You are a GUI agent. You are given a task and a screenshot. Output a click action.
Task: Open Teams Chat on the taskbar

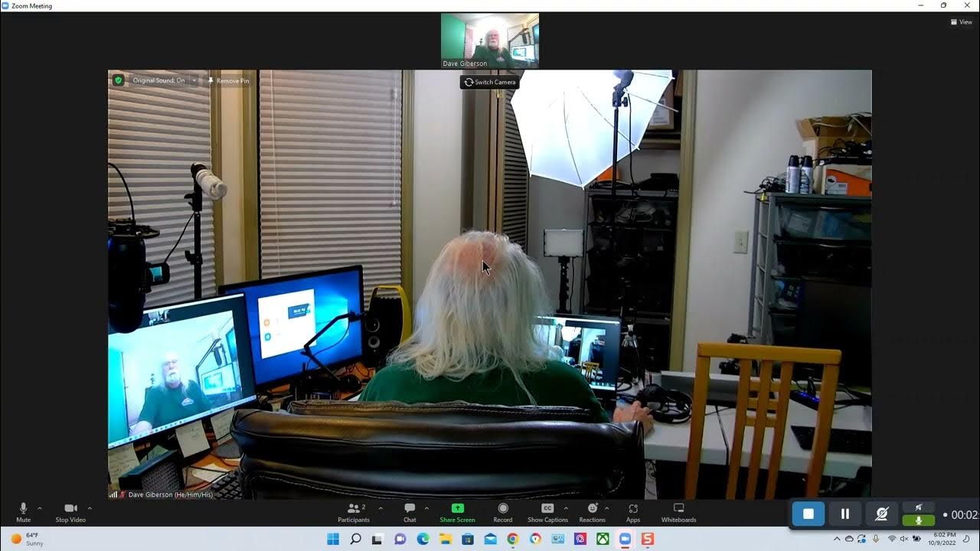pos(400,539)
